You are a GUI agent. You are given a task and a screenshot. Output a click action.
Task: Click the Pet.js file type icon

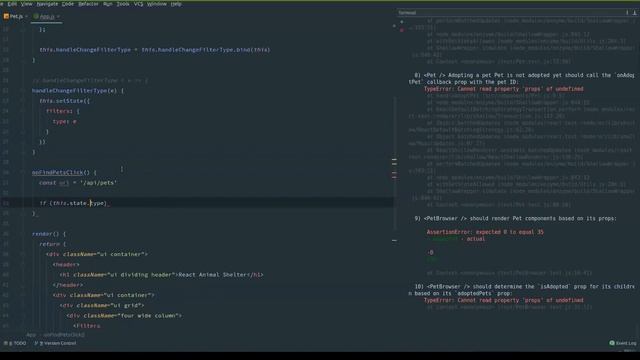tap(6, 16)
